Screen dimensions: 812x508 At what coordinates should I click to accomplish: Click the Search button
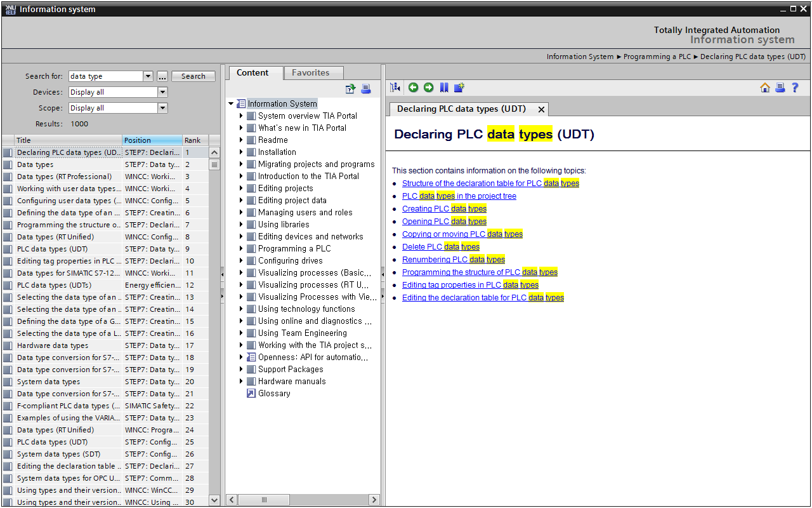(193, 76)
